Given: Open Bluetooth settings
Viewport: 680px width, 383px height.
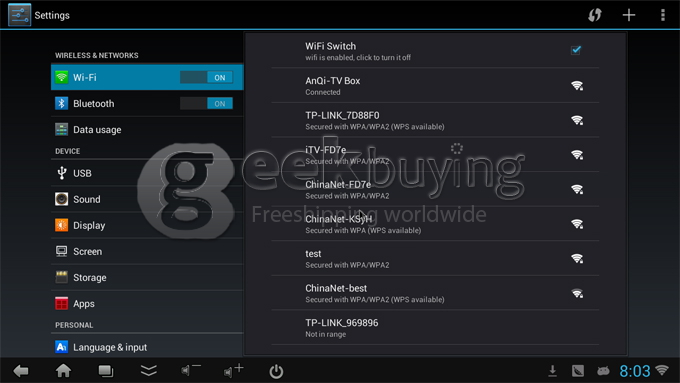Looking at the screenshot, I should [x=147, y=103].
